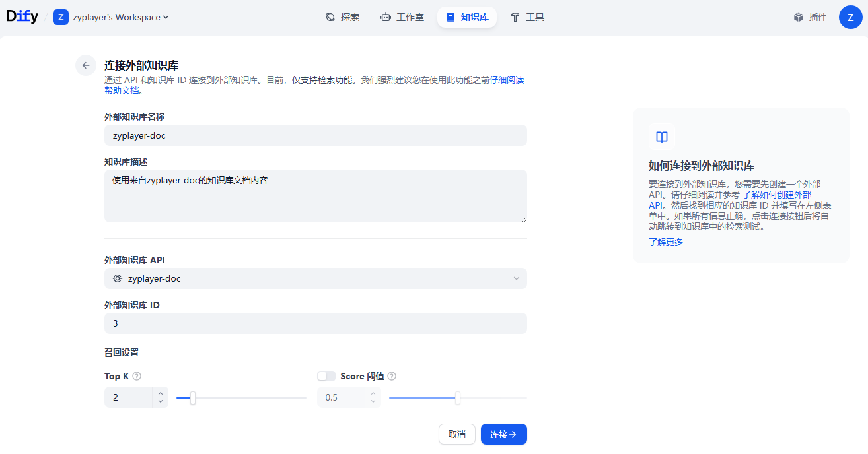Click into the 知识库描述 text area

point(316,196)
